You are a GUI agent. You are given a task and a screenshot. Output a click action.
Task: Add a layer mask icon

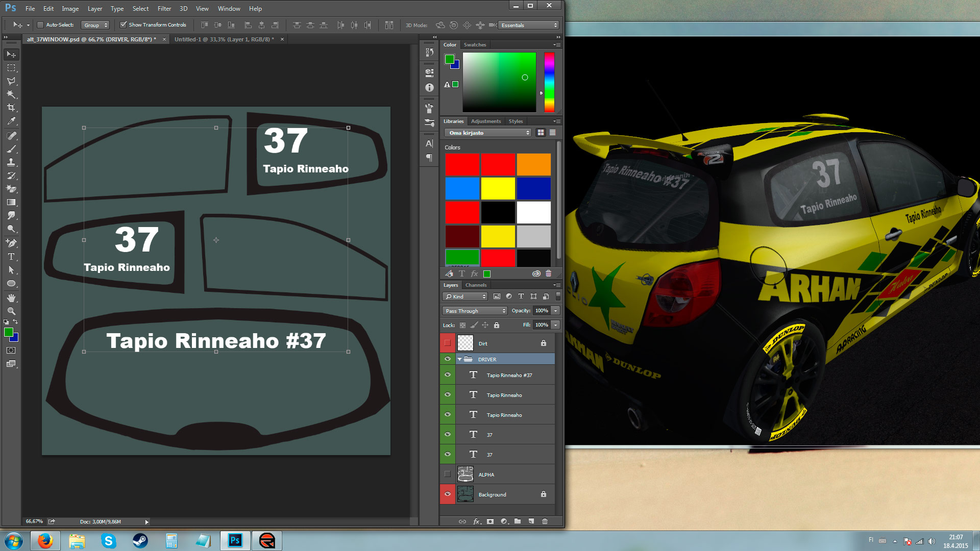pos(490,521)
